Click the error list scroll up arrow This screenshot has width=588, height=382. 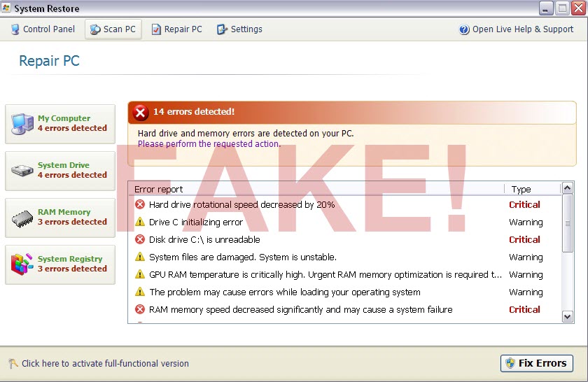pyautogui.click(x=568, y=188)
